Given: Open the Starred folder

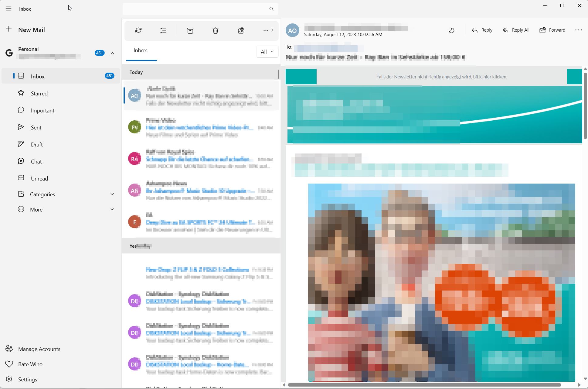Looking at the screenshot, I should [39, 93].
